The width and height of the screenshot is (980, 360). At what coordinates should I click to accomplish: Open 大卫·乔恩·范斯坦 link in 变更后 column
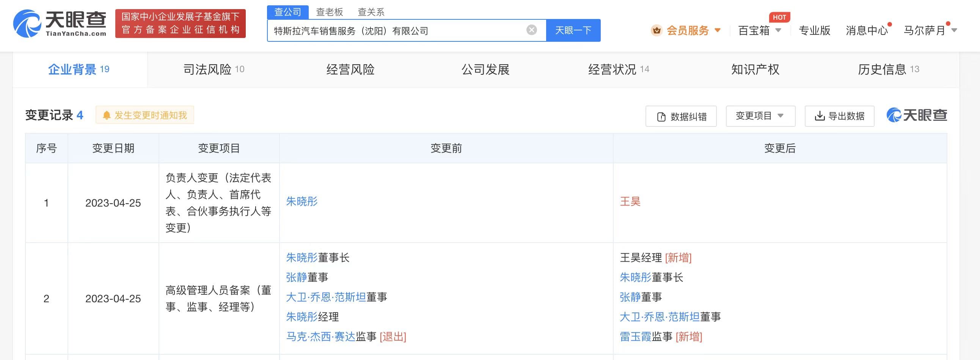pyautogui.click(x=660, y=317)
